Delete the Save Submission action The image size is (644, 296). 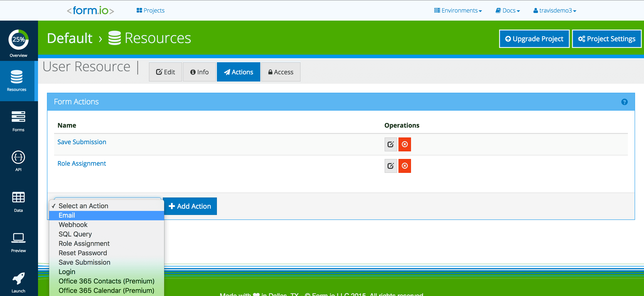[x=405, y=144]
